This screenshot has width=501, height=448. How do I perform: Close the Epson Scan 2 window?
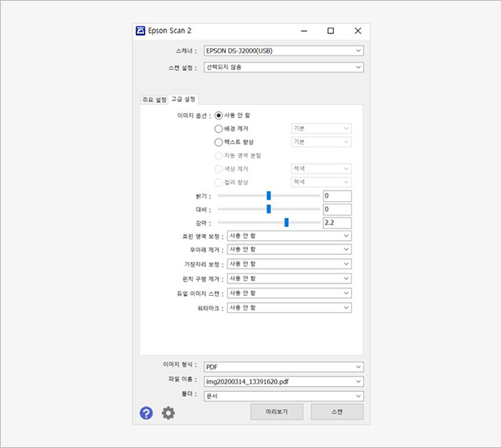pyautogui.click(x=358, y=31)
